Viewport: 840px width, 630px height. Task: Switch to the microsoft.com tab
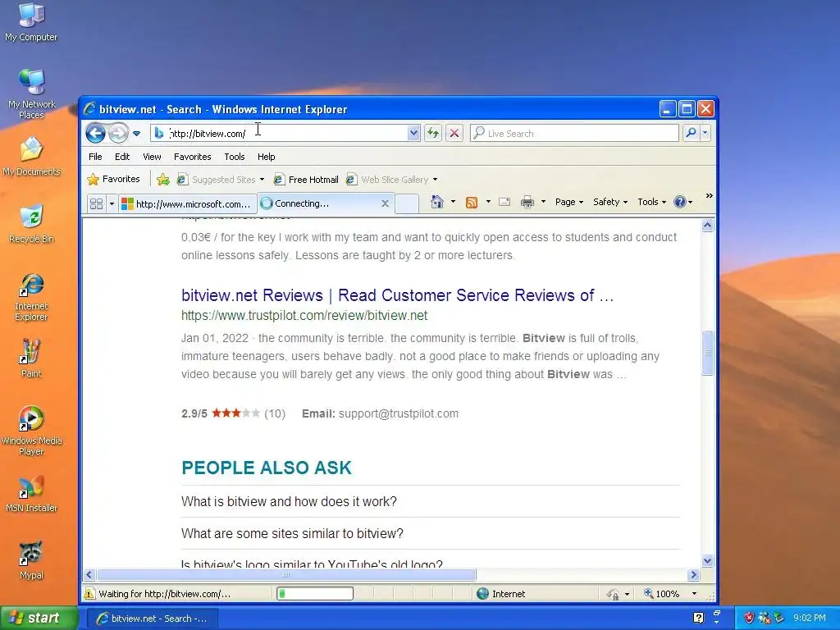(187, 203)
